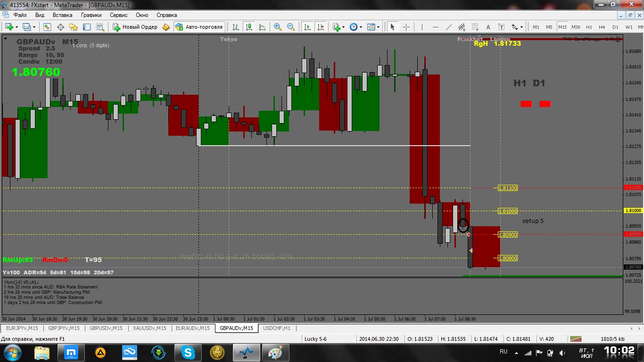The width and height of the screenshot is (644, 362).
Task: Click the Lucky 5-6 profile in status bar
Action: pyautogui.click(x=315, y=339)
